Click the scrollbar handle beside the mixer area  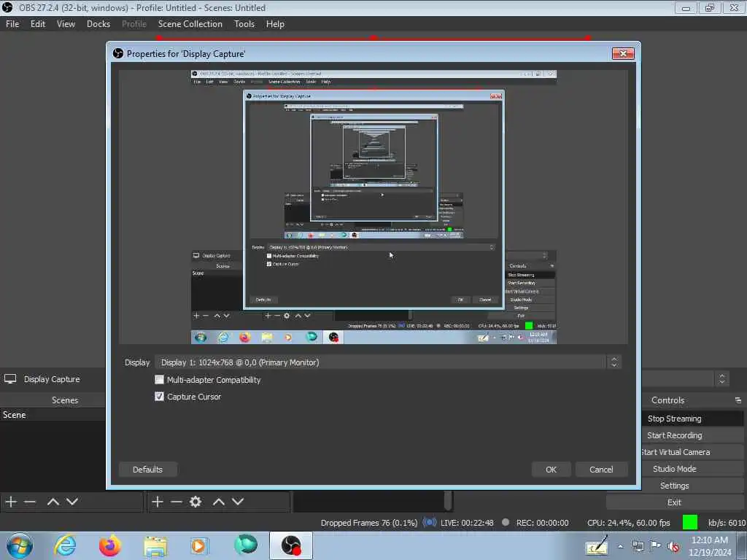click(x=447, y=500)
